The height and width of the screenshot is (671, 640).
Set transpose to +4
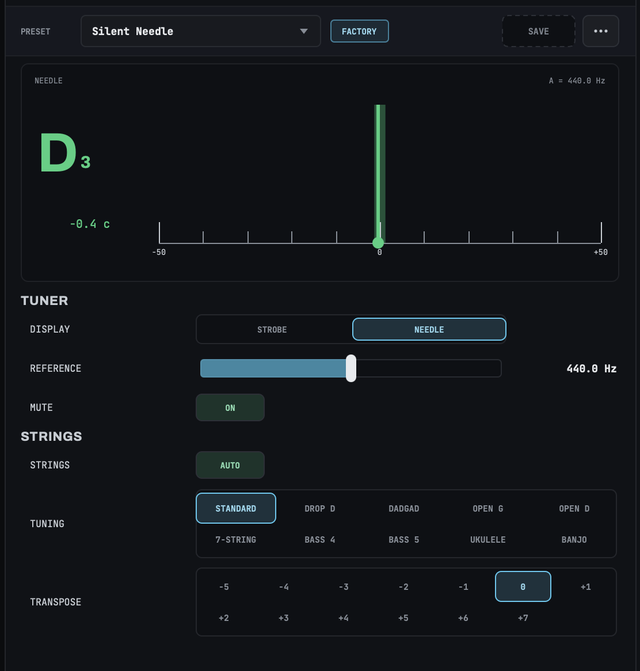(344, 618)
